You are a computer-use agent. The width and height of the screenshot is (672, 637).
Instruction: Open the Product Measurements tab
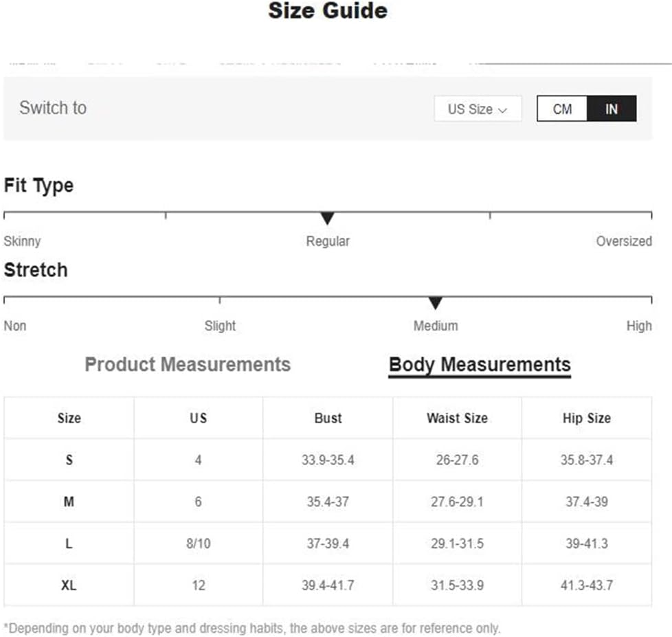coord(188,364)
